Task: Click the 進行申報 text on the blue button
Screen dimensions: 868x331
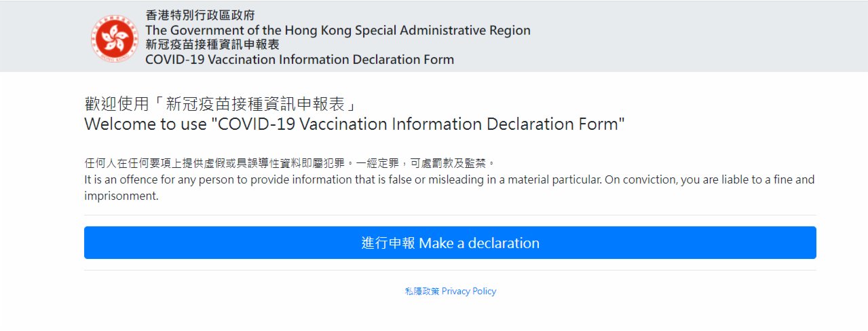Action: 389,243
